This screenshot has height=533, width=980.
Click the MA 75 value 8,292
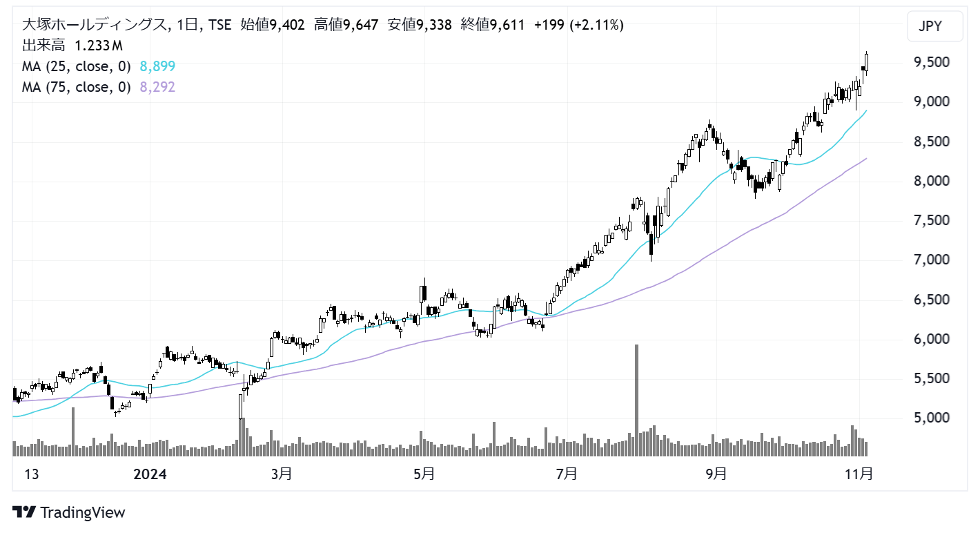[x=157, y=87]
